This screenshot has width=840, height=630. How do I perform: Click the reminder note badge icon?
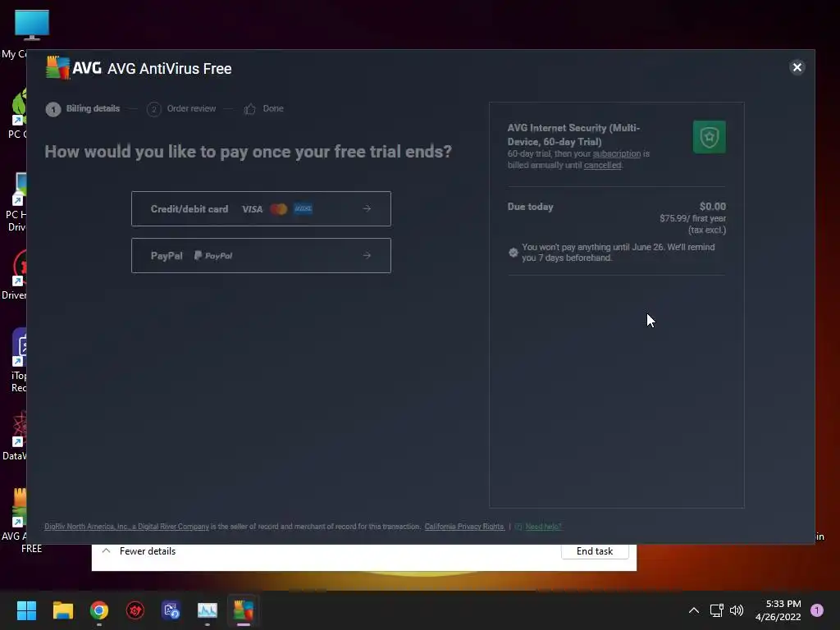click(x=514, y=253)
